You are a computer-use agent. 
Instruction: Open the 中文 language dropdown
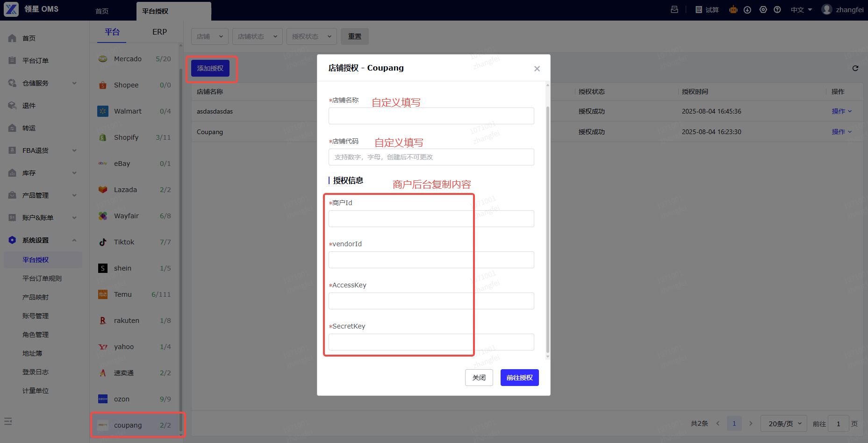click(802, 10)
